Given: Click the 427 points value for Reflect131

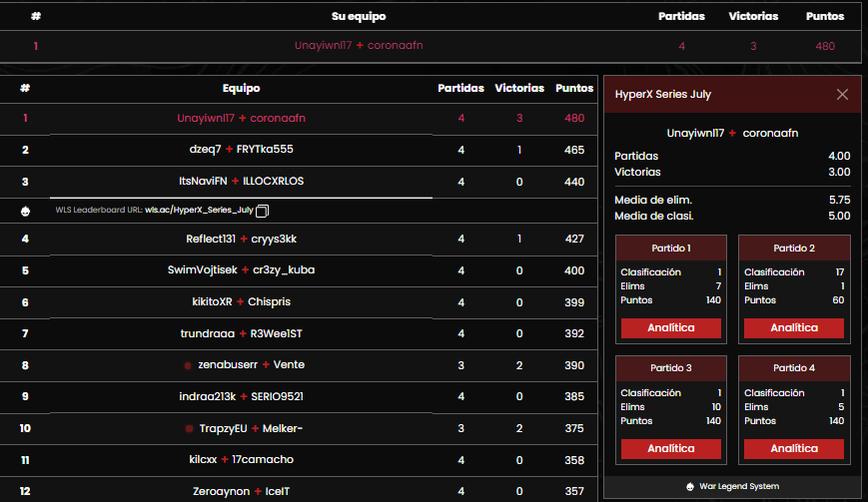Looking at the screenshot, I should 574,239.
